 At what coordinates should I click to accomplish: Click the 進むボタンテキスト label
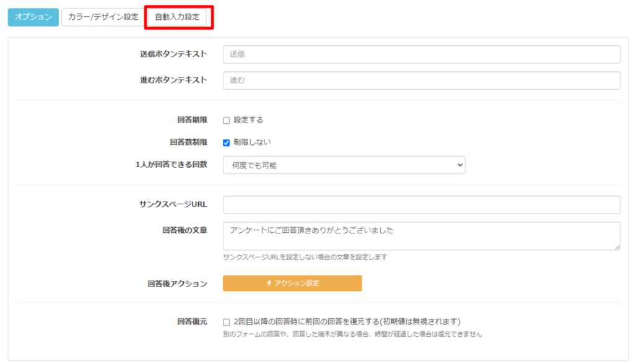click(x=173, y=80)
